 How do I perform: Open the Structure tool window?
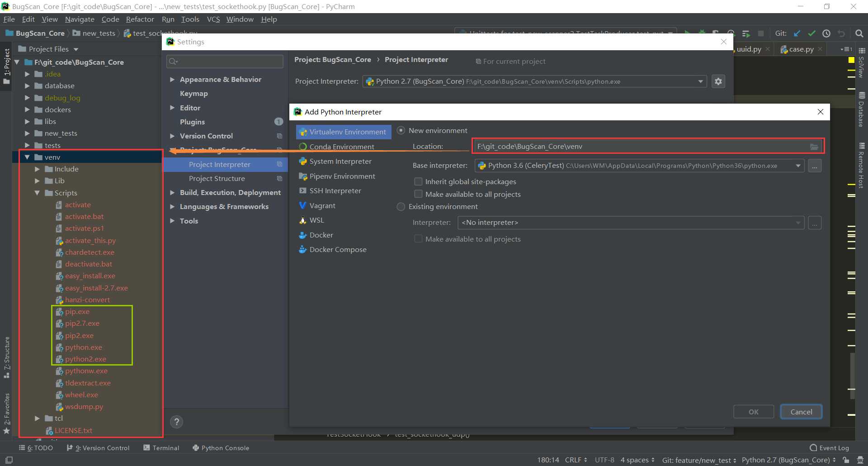click(6, 357)
